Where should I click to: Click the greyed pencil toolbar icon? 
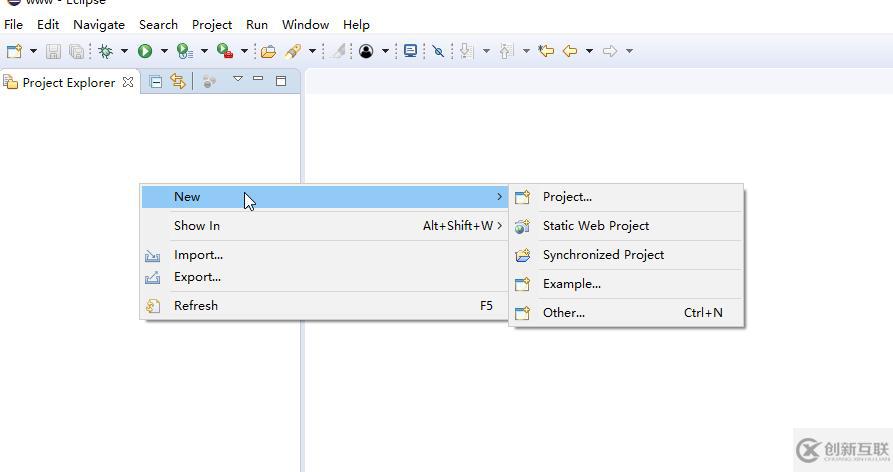coord(339,51)
